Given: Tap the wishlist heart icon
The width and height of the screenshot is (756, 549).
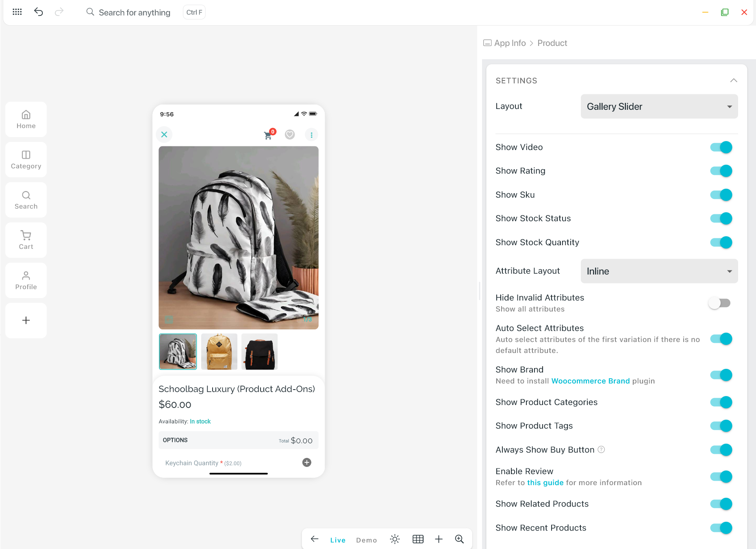Looking at the screenshot, I should tap(290, 135).
